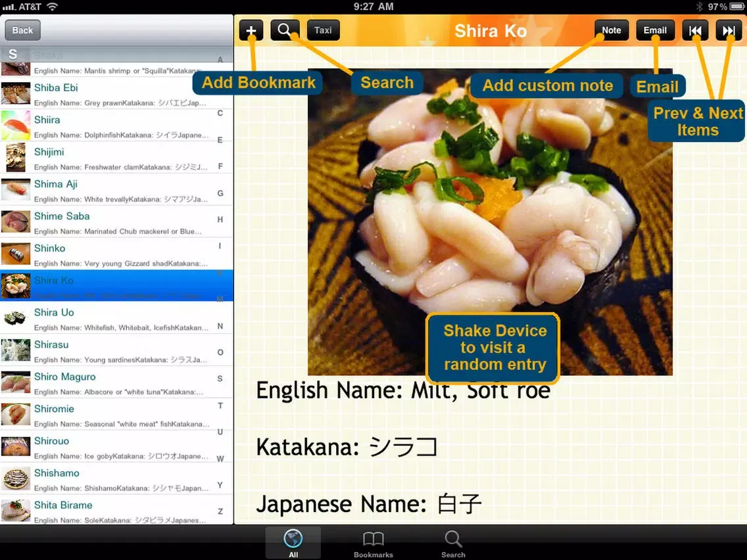The image size is (747, 560).
Task: Tap the Wi-Fi icon in status bar
Action: pos(52,7)
